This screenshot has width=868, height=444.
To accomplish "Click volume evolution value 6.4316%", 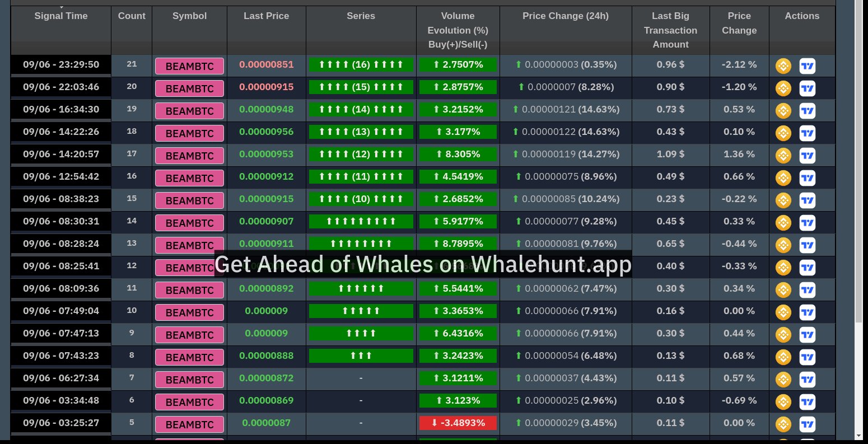I will 458,334.
